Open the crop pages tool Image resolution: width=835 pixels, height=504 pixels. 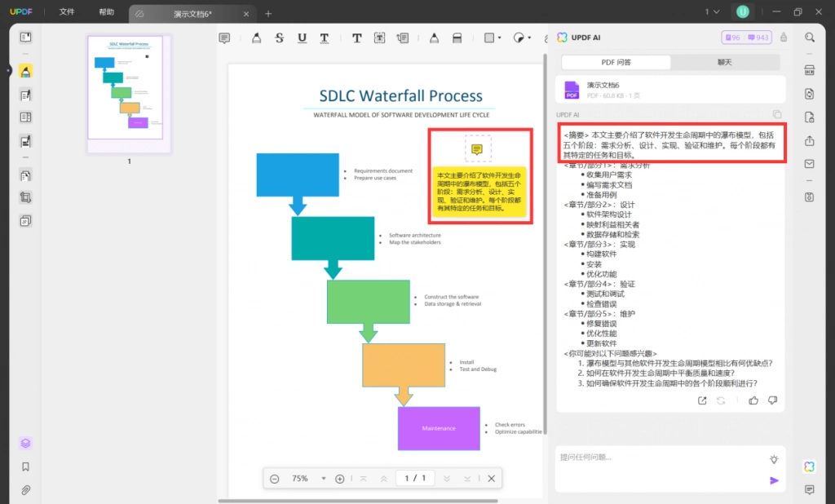pyautogui.click(x=25, y=197)
